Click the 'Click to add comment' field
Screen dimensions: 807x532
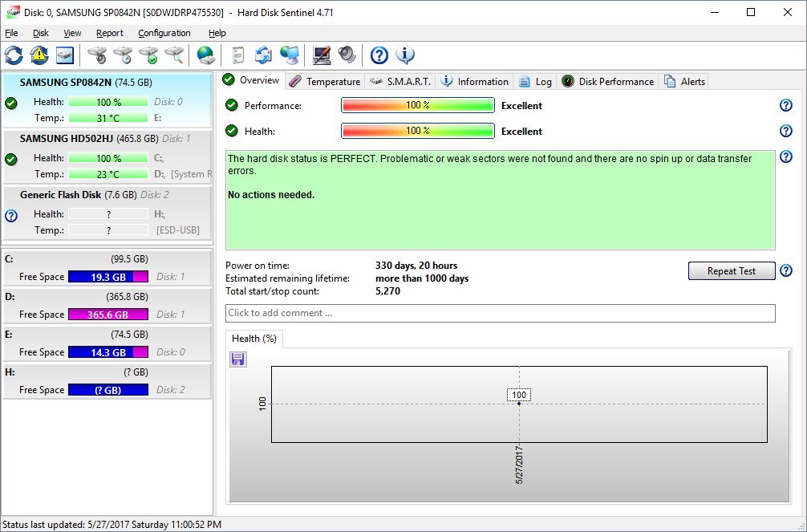coord(501,313)
